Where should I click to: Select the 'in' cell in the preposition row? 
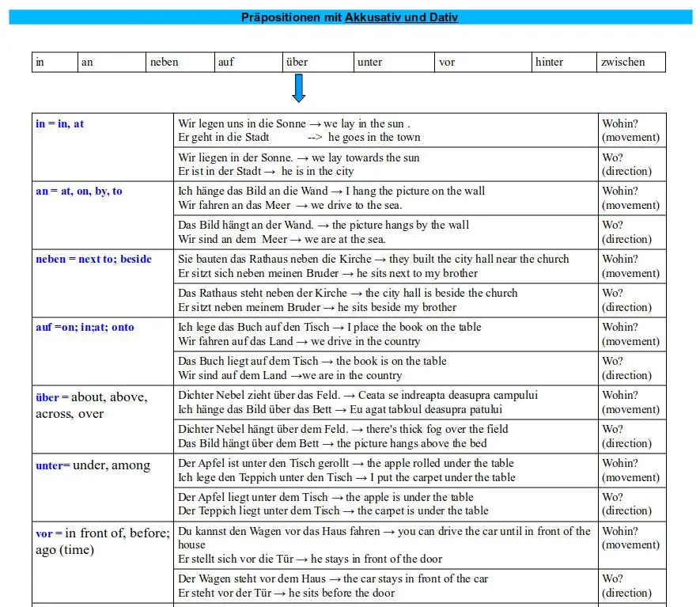pyautogui.click(x=55, y=62)
